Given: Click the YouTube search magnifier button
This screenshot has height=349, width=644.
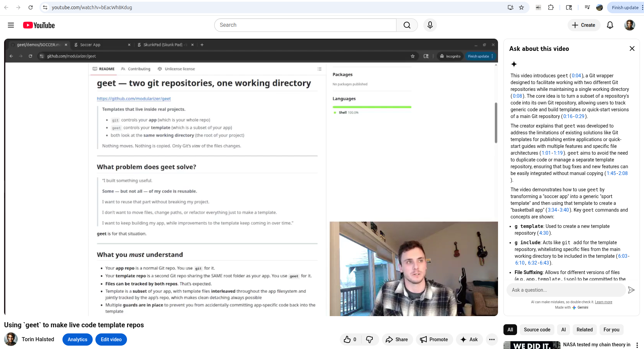Looking at the screenshot, I should (407, 25).
